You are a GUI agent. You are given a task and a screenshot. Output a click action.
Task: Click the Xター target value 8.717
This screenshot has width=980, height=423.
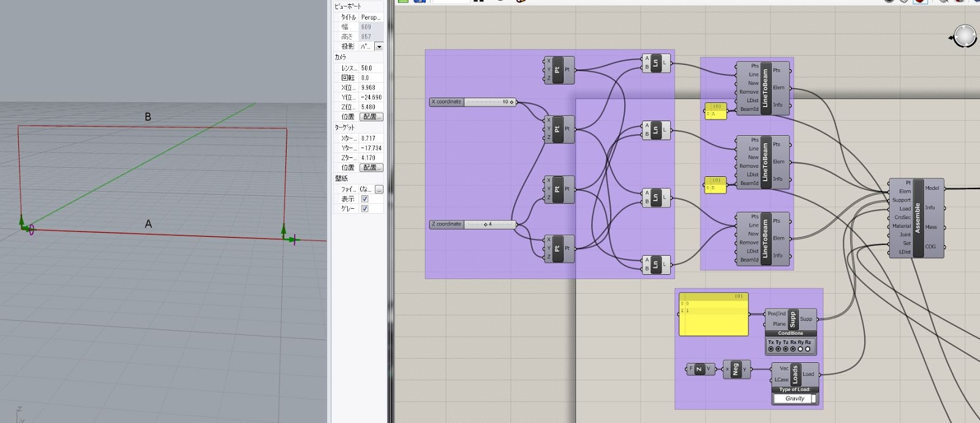[371, 138]
